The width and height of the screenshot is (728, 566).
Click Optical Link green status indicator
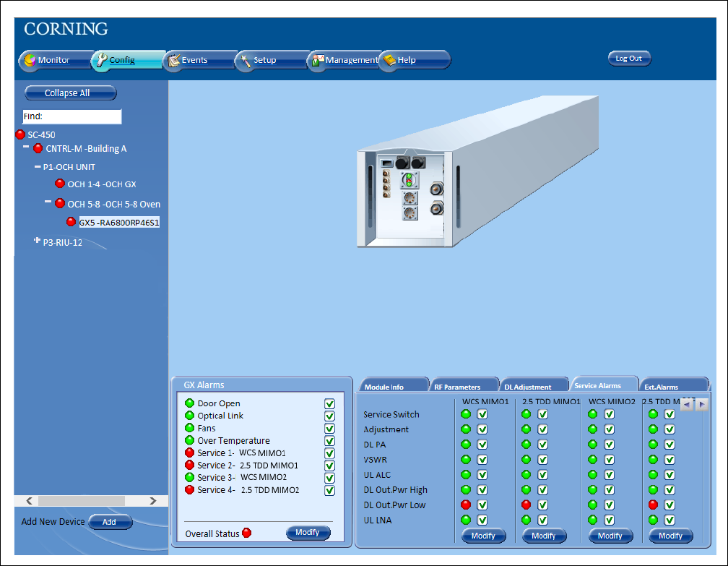pos(189,416)
